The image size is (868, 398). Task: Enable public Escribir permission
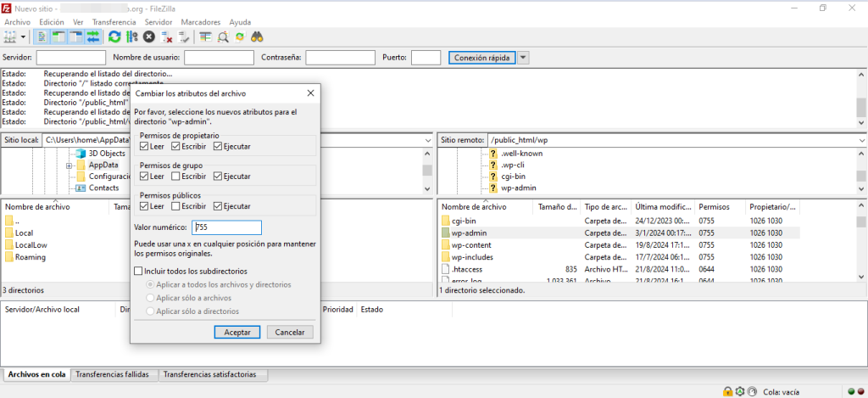click(x=175, y=206)
